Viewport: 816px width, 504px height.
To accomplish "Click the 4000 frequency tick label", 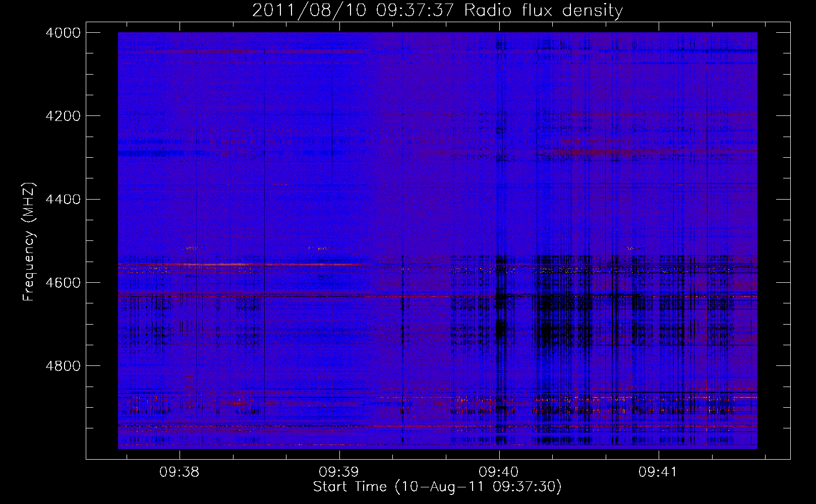I will coord(63,33).
